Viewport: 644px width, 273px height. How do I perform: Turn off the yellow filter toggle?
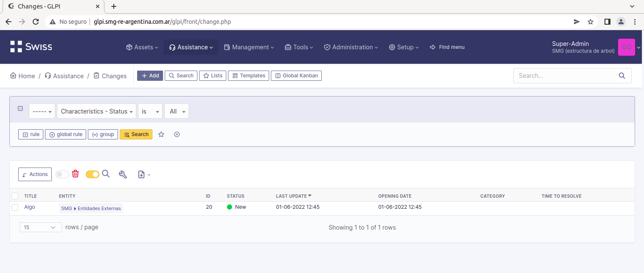tap(92, 174)
